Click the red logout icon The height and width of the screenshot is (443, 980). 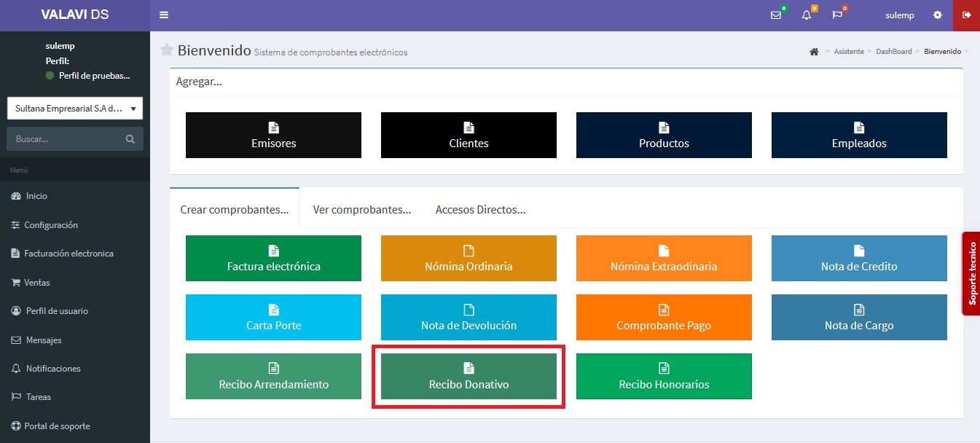(x=966, y=15)
